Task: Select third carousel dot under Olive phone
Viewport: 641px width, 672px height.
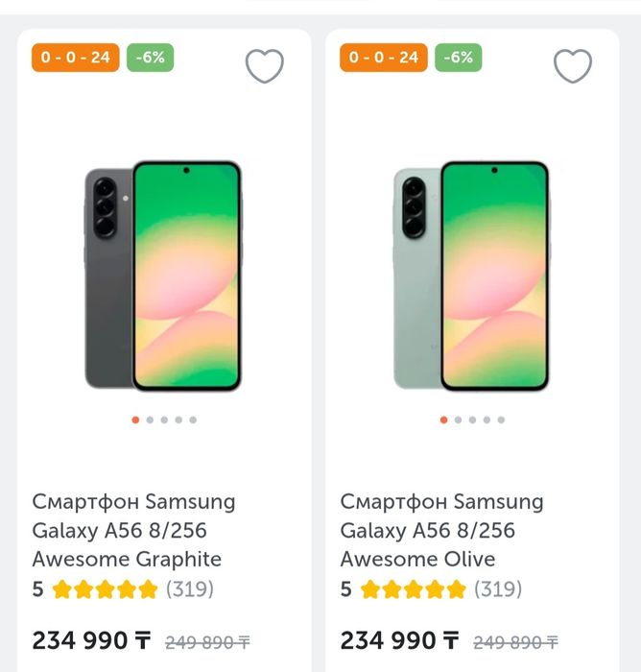Action: pyautogui.click(x=472, y=420)
